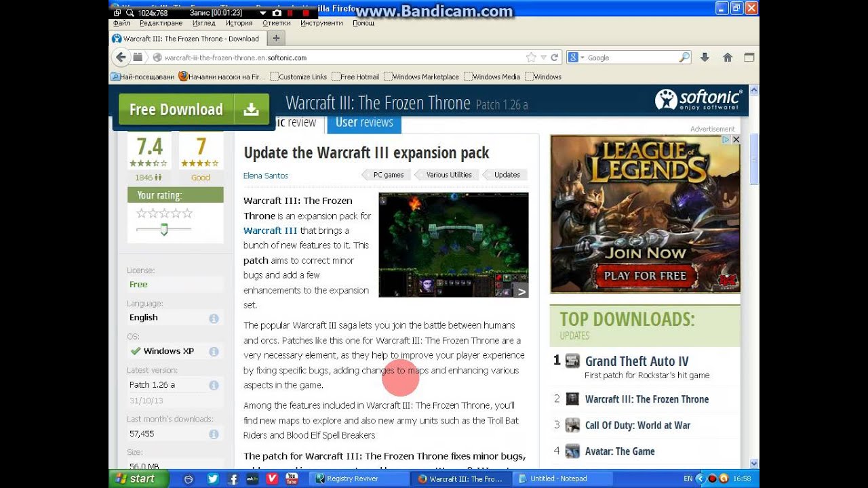The width and height of the screenshot is (868, 488).
Task: Open the Редактиране menu
Action: tap(161, 22)
